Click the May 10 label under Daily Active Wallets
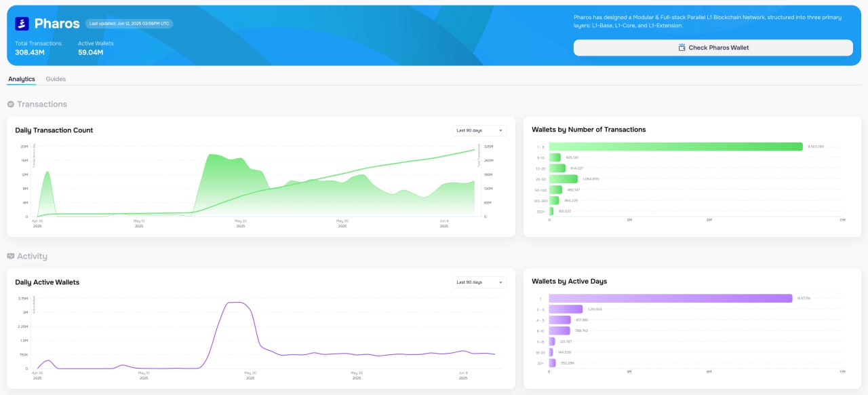The height and width of the screenshot is (395, 868). [x=144, y=375]
